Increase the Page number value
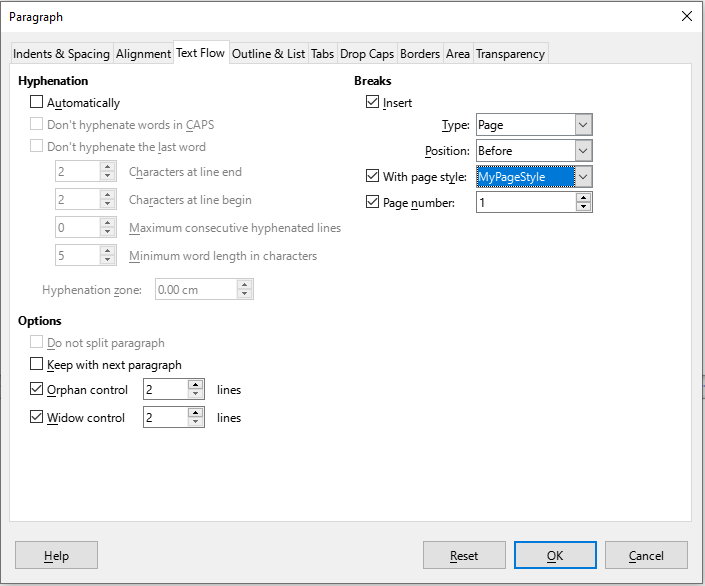This screenshot has width=705, height=586. 584,198
